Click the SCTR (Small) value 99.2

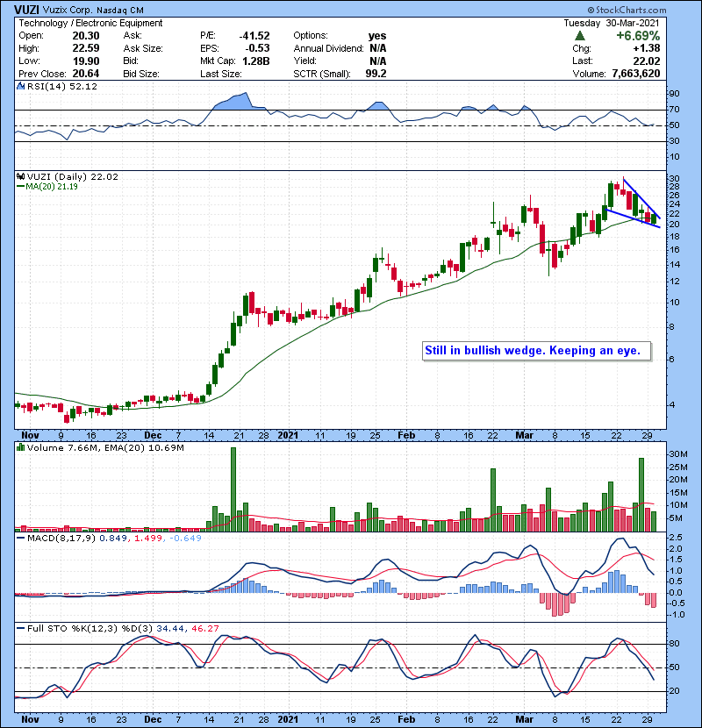tap(376, 74)
